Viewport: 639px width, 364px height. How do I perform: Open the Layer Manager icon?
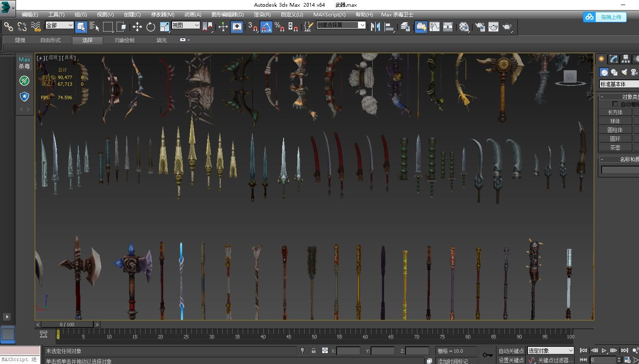[405, 27]
